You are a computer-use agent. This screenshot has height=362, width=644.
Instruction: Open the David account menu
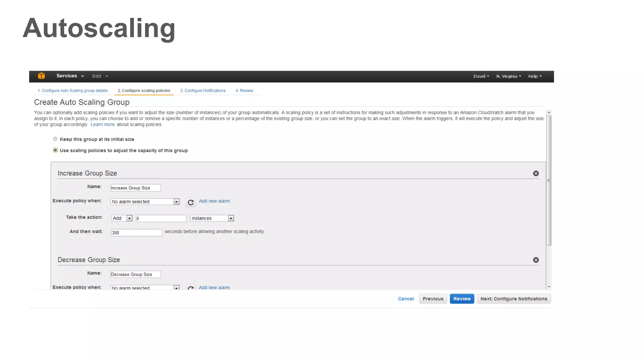click(x=481, y=76)
